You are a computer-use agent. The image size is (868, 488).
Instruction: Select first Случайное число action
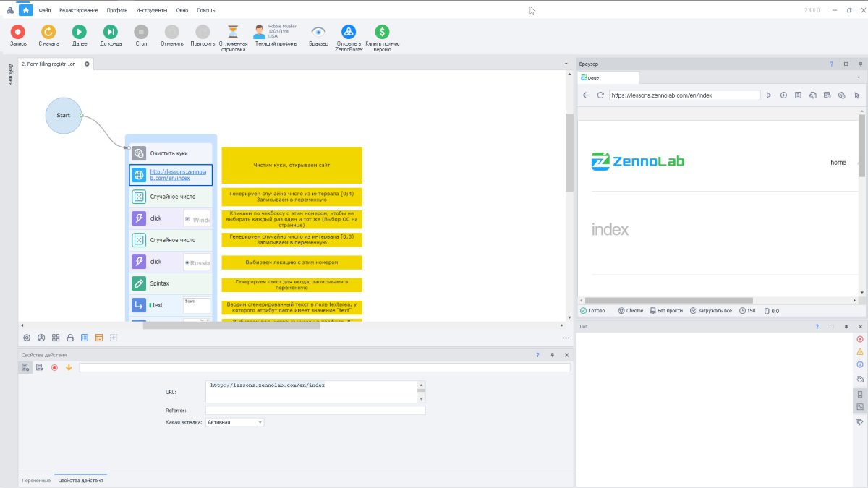171,197
